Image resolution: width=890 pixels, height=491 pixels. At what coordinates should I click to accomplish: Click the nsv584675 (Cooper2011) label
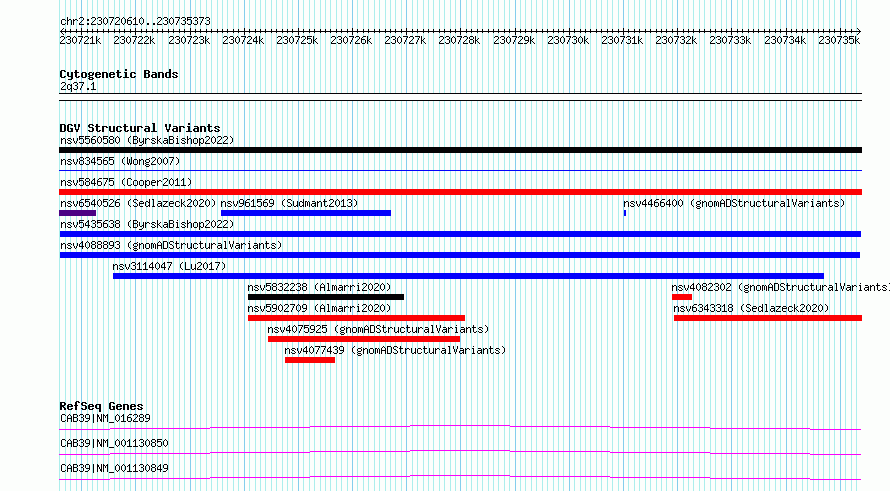click(126, 182)
